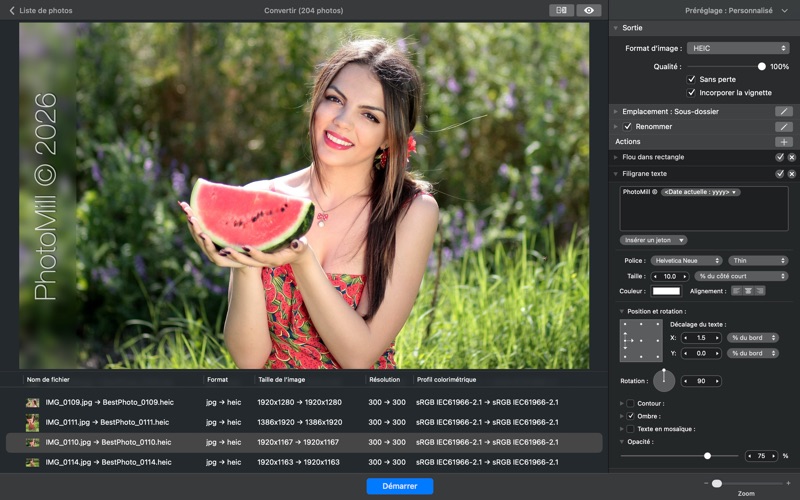Image resolution: width=800 pixels, height=500 pixels.
Task: Adjust the Opacité slider
Action: point(707,456)
